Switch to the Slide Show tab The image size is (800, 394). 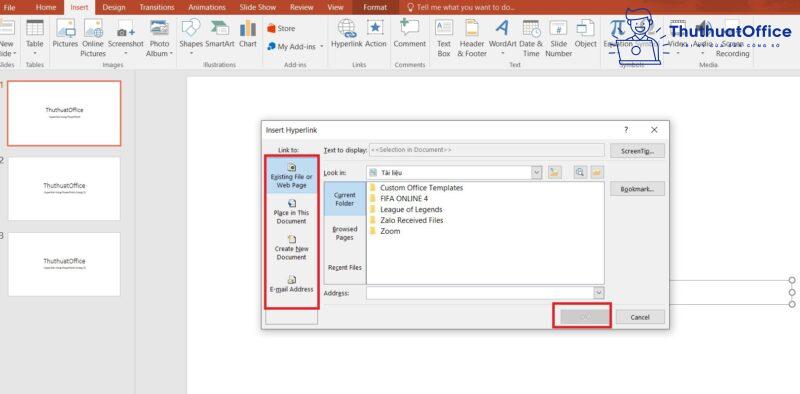pyautogui.click(x=258, y=7)
